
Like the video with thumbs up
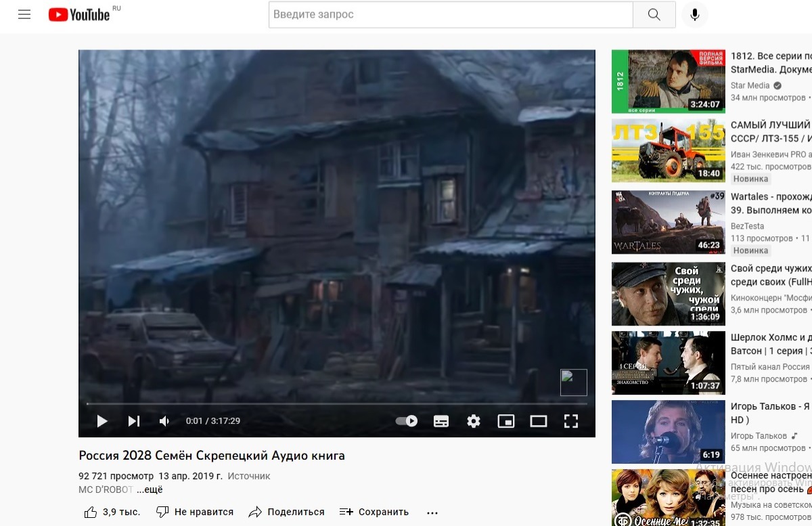pos(91,512)
